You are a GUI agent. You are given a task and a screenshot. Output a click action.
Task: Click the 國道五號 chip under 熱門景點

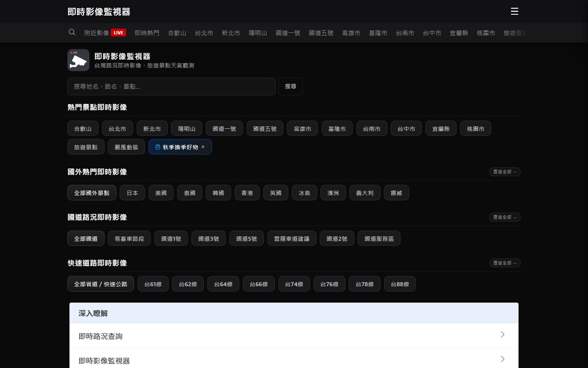[265, 128]
